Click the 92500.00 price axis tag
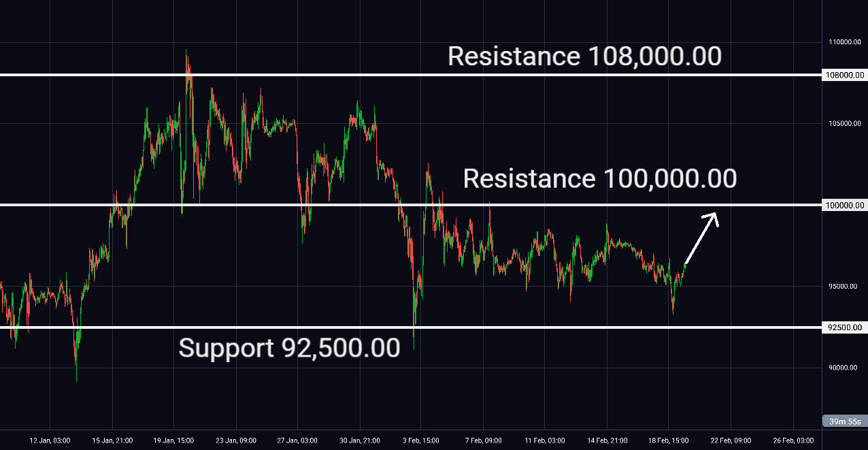 pos(844,327)
